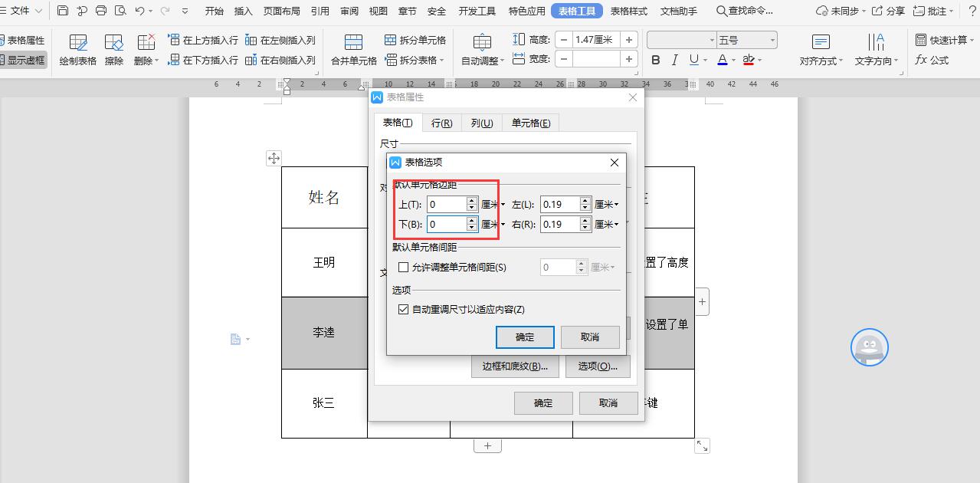Click OK (确定) in Table Options dialog
Viewport: 980px width, 483px height.
click(x=525, y=337)
